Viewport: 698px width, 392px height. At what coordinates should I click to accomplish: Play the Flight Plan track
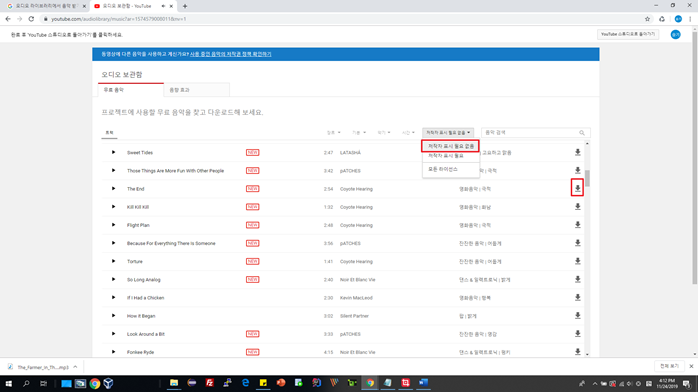[114, 225]
